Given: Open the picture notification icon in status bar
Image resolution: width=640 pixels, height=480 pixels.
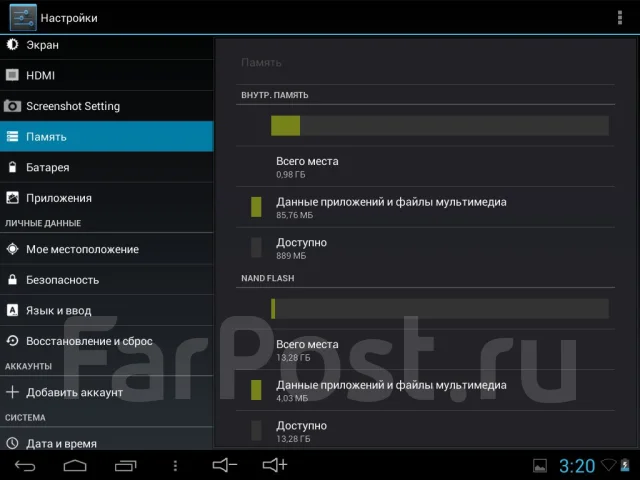Looking at the screenshot, I should (540, 466).
